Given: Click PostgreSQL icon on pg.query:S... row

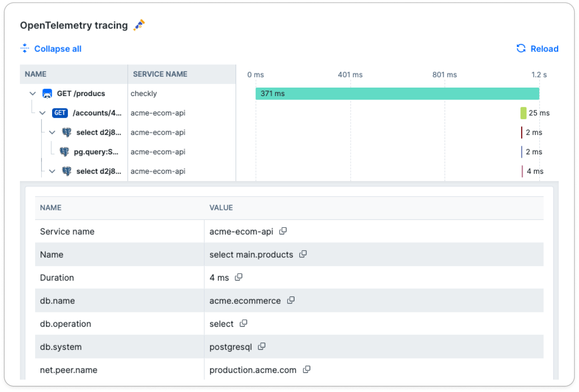Looking at the screenshot, I should (x=64, y=152).
